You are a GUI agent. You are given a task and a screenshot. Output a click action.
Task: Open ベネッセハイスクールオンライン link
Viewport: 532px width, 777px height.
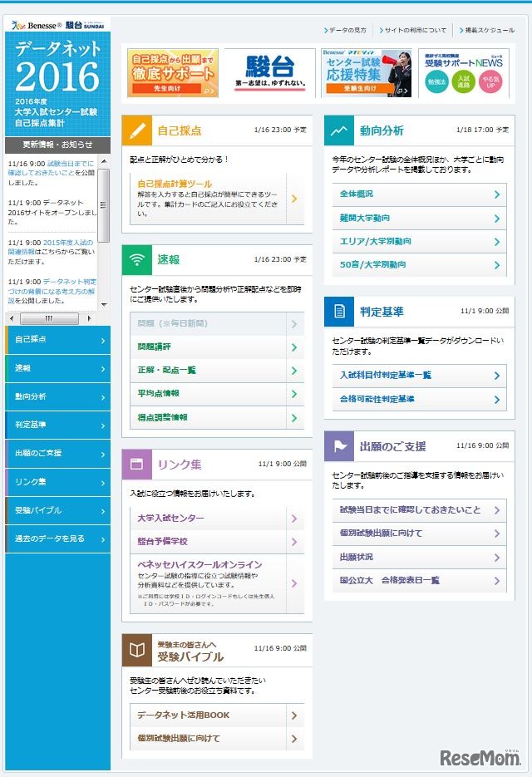[x=217, y=583]
